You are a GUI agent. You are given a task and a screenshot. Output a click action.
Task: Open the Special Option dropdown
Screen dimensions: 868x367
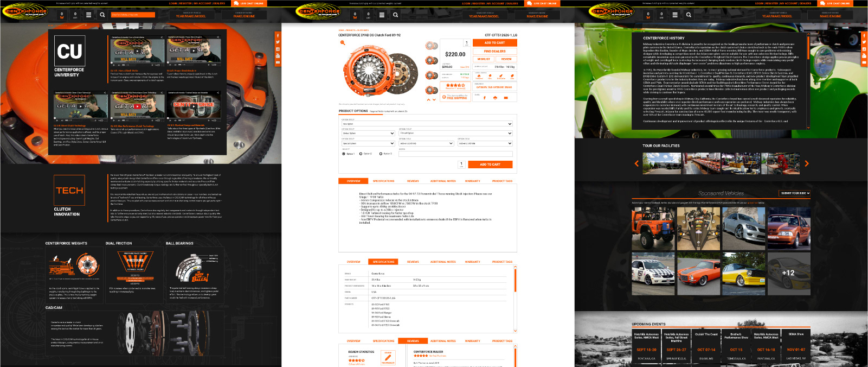(368, 143)
